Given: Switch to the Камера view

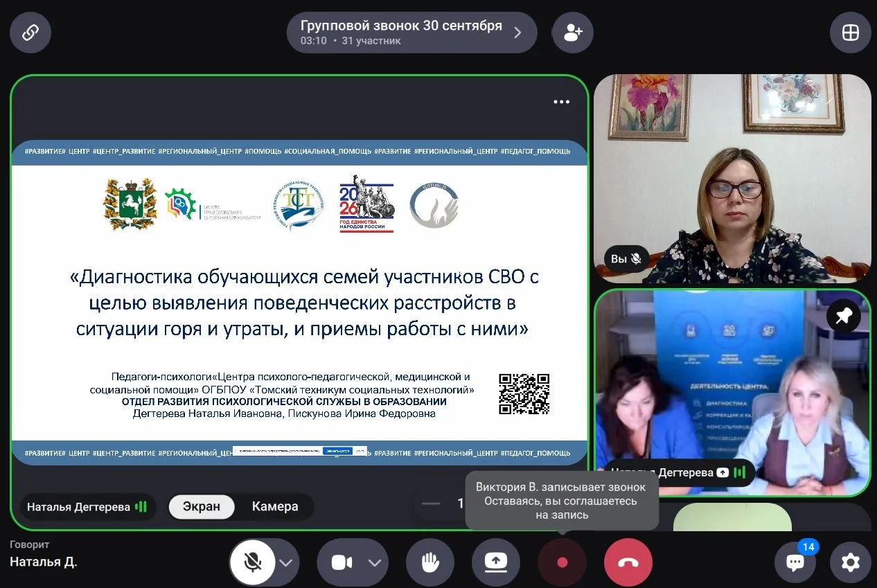Looking at the screenshot, I should [x=275, y=506].
